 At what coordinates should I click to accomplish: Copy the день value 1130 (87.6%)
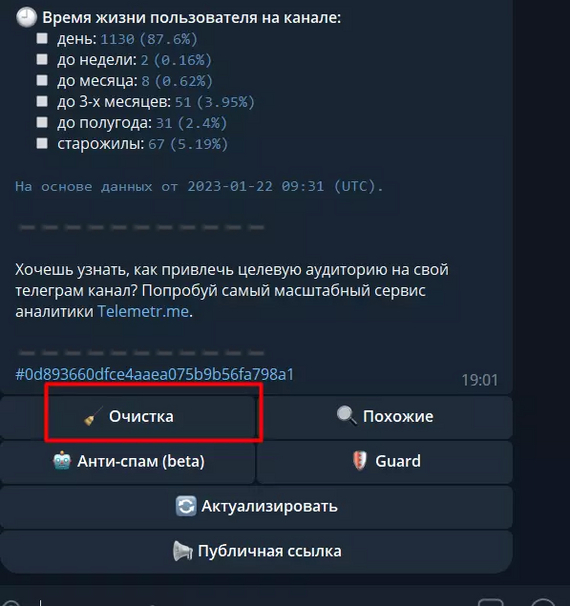pyautogui.click(x=149, y=39)
